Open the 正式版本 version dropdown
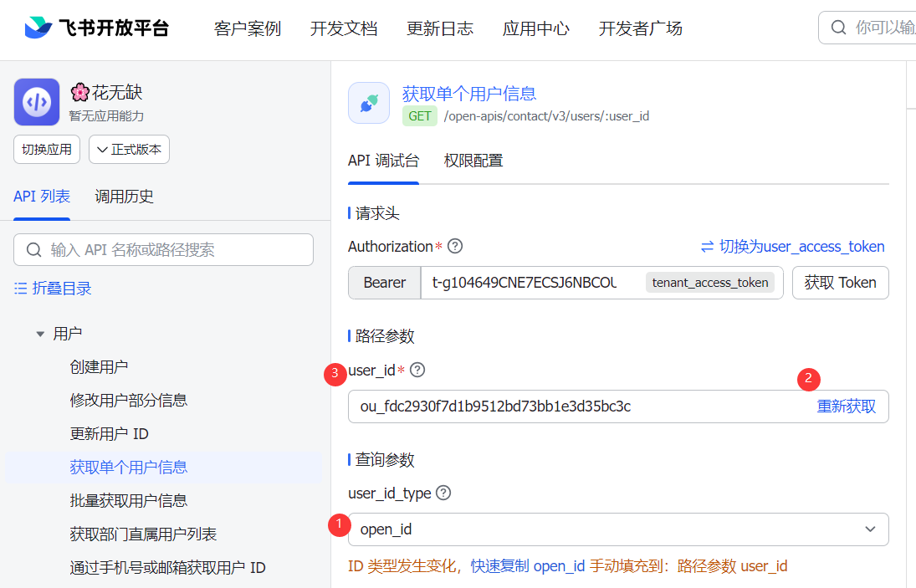The height and width of the screenshot is (588, 916). pyautogui.click(x=129, y=150)
